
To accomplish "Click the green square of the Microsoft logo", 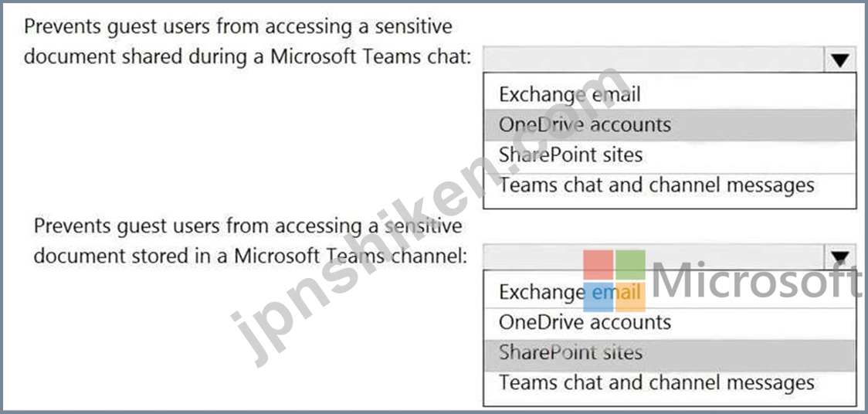I will coord(630,265).
